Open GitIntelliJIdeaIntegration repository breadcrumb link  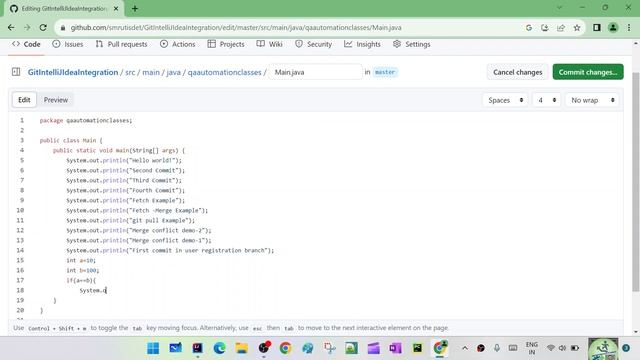coord(73,72)
